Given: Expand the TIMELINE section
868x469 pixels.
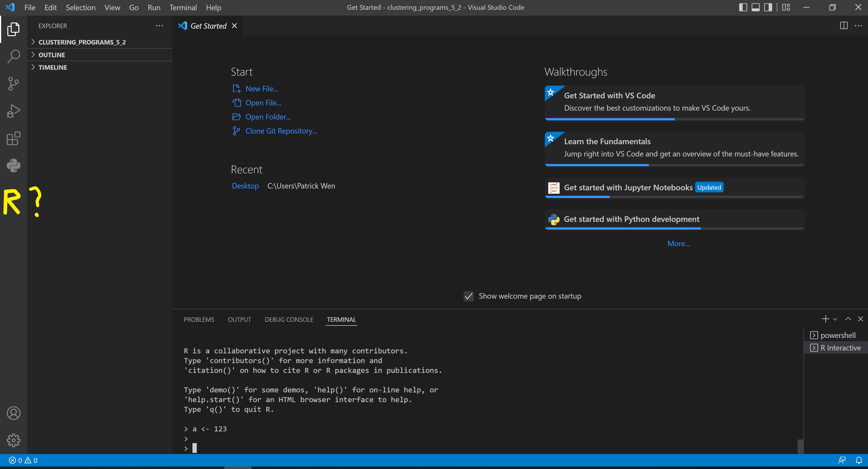Looking at the screenshot, I should tap(100, 67).
